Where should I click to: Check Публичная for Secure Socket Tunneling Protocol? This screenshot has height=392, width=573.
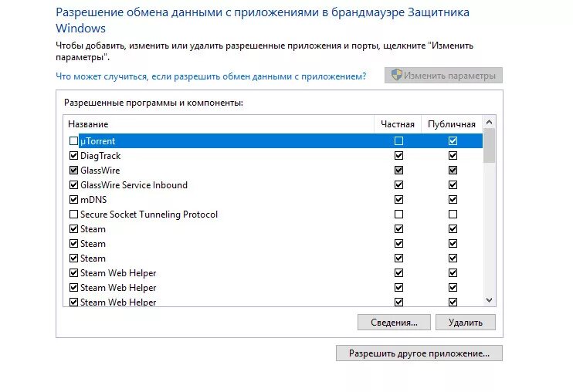(453, 215)
